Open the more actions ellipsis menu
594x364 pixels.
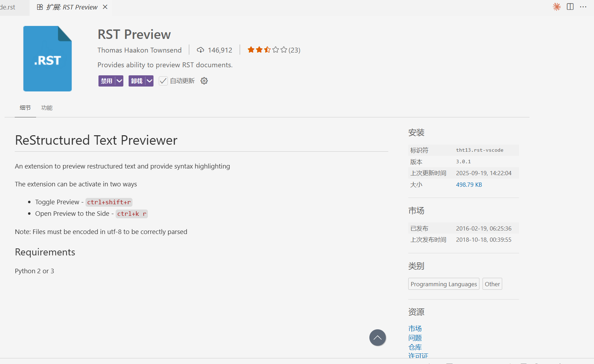583,7
